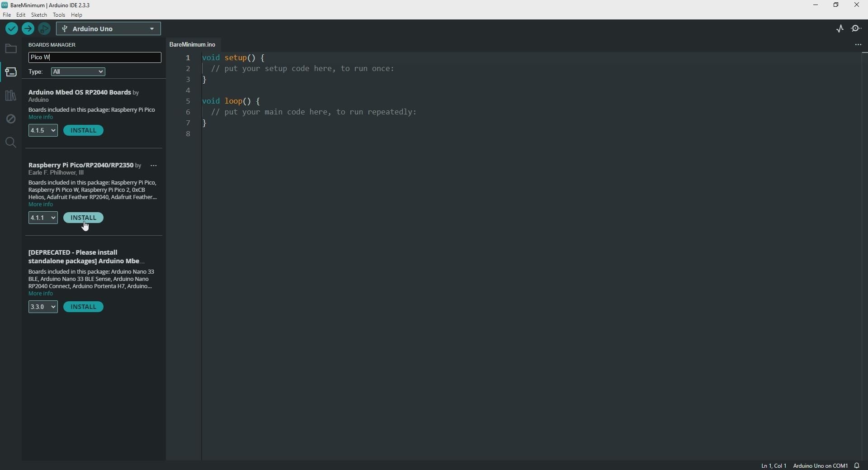The height and width of the screenshot is (470, 868).
Task: Open version 4.1.5 dropdown for Mbed RP2040
Action: (43, 131)
